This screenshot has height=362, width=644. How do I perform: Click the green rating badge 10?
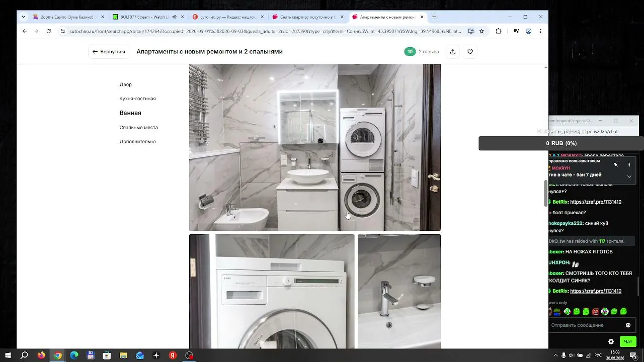(x=410, y=52)
